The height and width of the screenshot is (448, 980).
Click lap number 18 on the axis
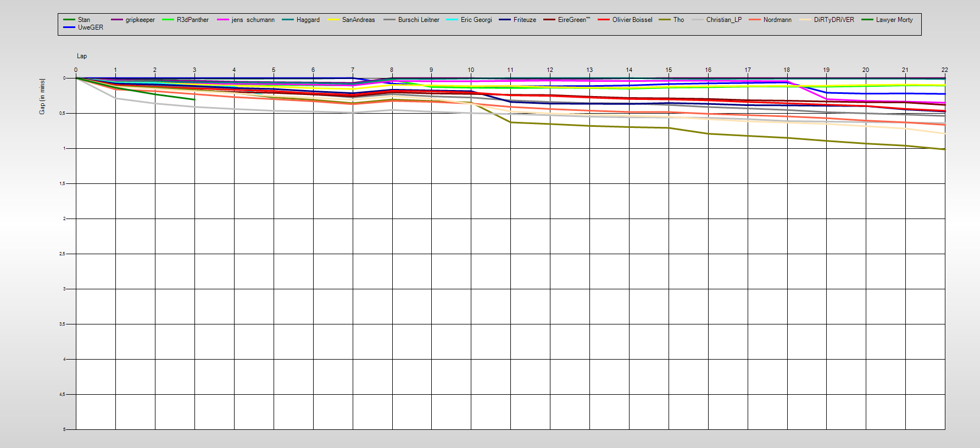787,70
